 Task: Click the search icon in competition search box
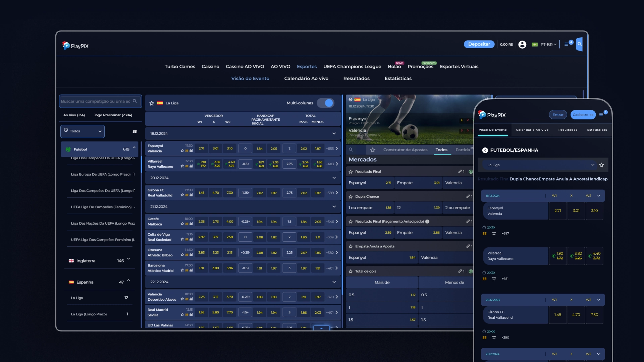[x=135, y=101]
